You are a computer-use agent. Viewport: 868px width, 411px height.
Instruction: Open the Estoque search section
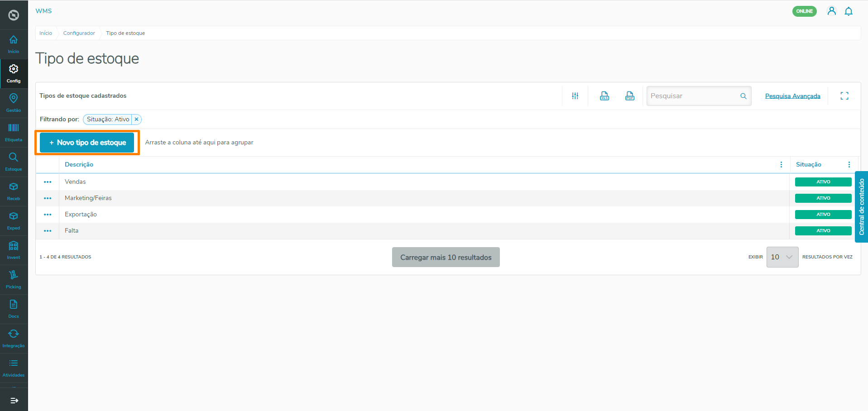(14, 162)
